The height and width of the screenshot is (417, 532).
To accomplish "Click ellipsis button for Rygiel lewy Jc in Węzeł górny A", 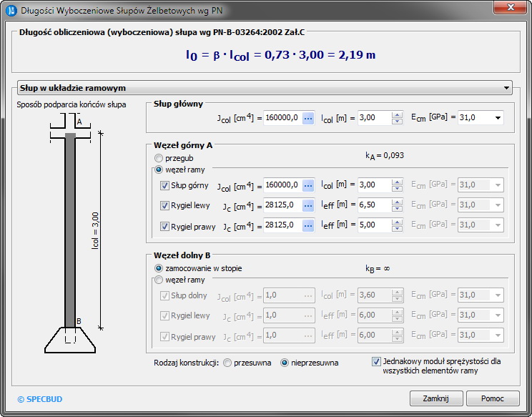I will (x=308, y=205).
